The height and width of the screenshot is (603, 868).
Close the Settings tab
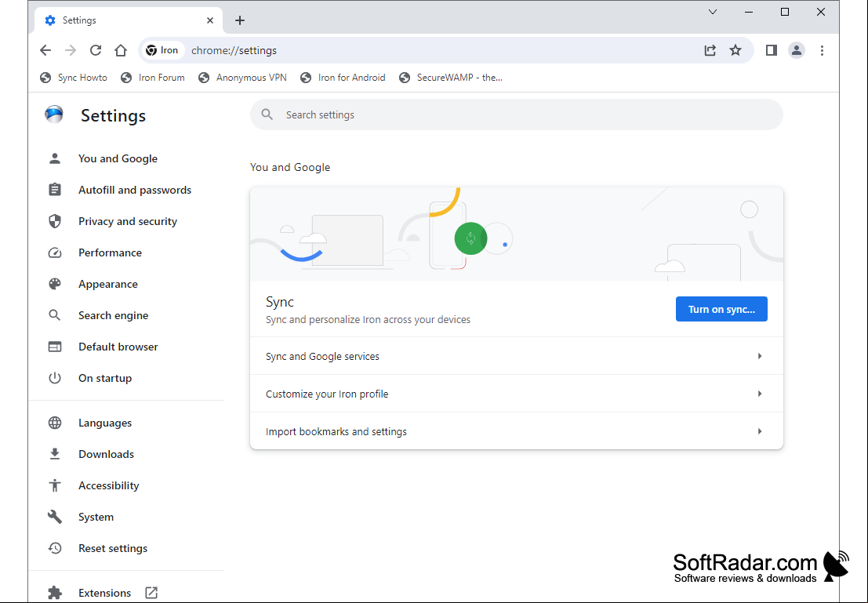tap(210, 20)
